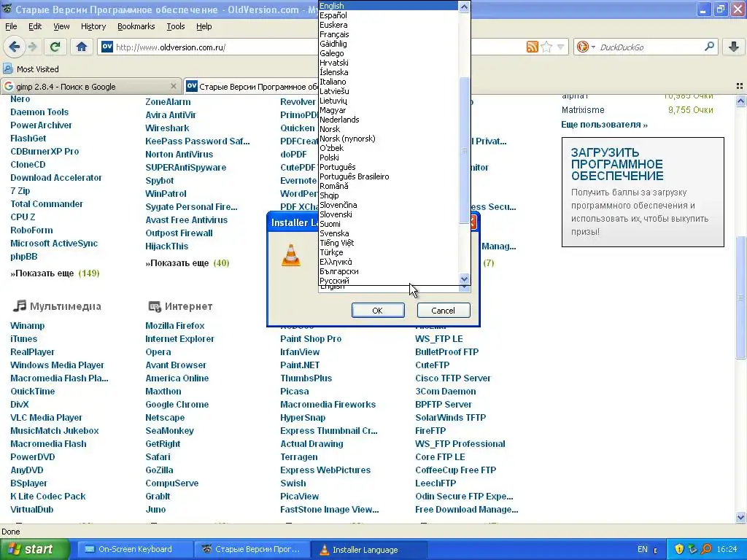Choose Български from the language list
The height and width of the screenshot is (560, 747).
(388, 271)
